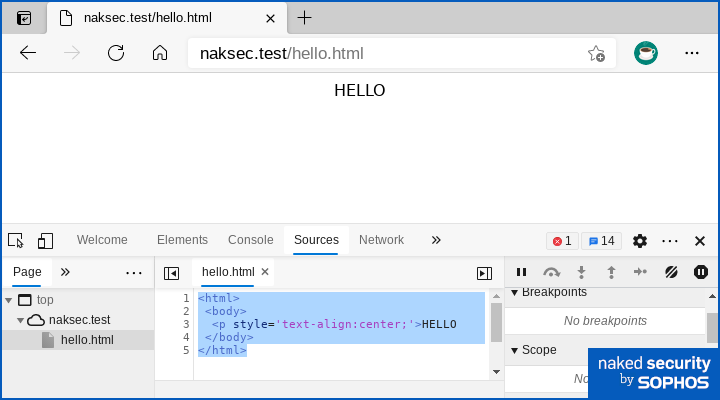720x400 pixels.
Task: Toggle deactivate breakpoints
Action: point(671,272)
